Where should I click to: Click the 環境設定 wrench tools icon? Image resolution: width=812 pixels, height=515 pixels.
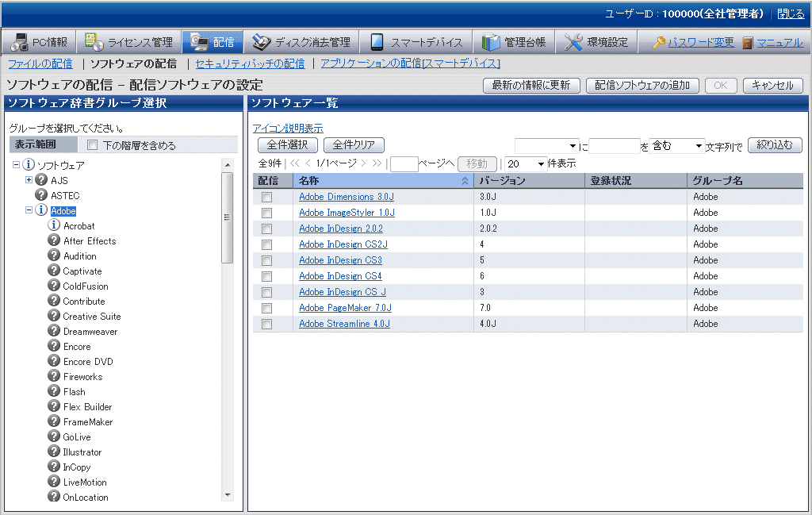[573, 42]
